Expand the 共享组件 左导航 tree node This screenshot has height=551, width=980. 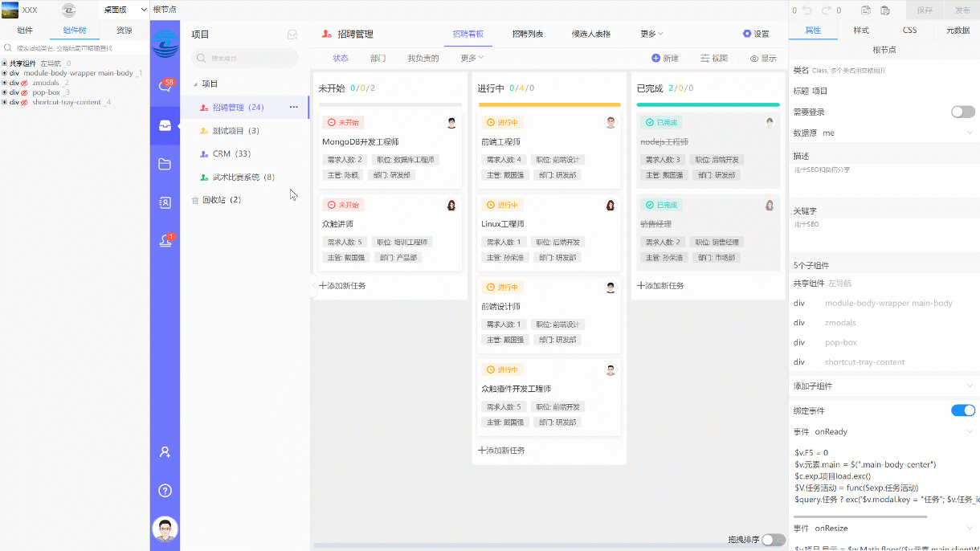(4, 63)
